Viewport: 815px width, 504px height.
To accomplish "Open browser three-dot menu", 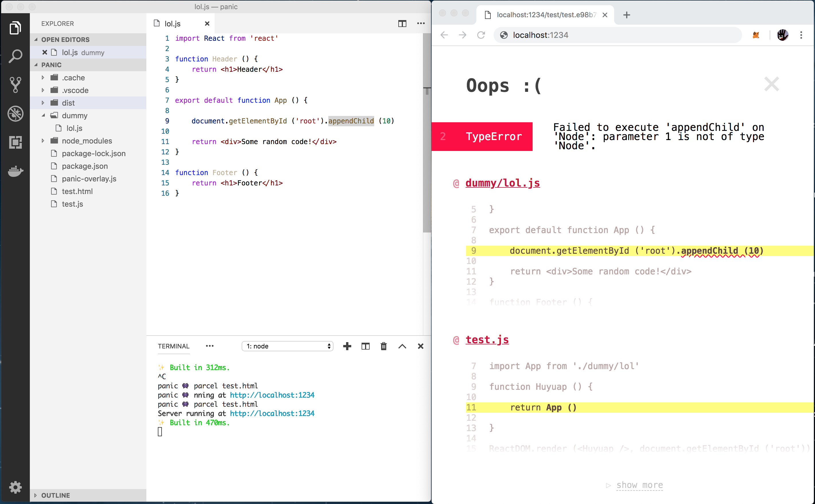I will point(801,35).
